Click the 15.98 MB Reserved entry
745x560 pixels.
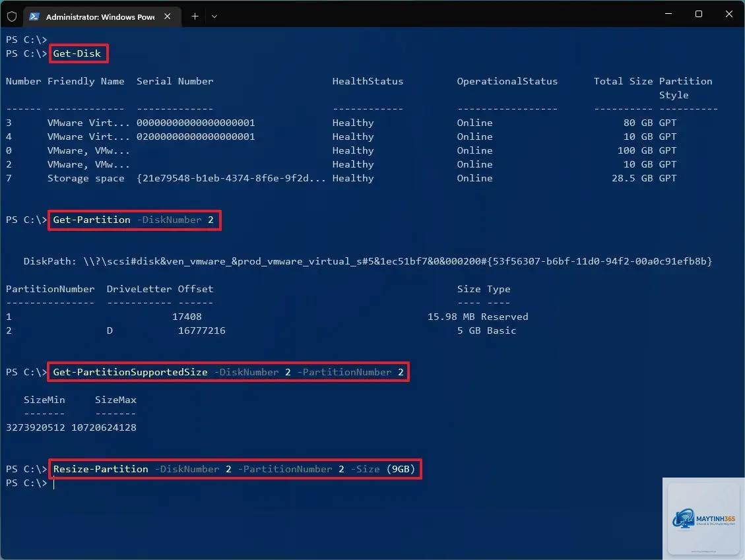[x=478, y=317]
